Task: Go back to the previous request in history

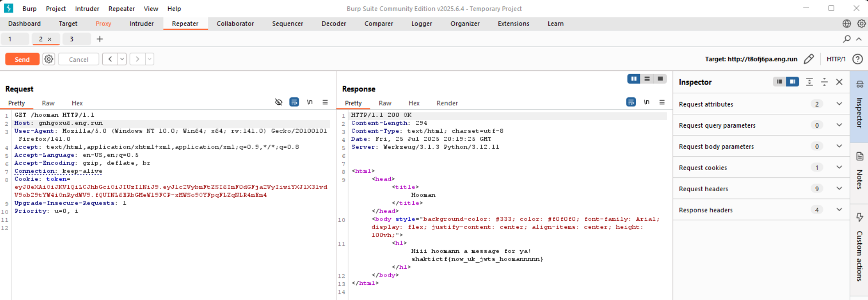Action: click(x=110, y=59)
